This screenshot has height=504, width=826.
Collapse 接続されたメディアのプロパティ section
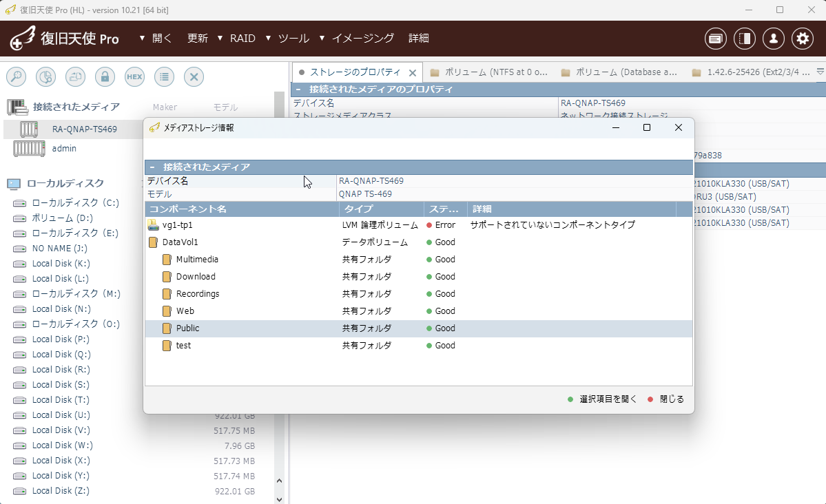298,90
